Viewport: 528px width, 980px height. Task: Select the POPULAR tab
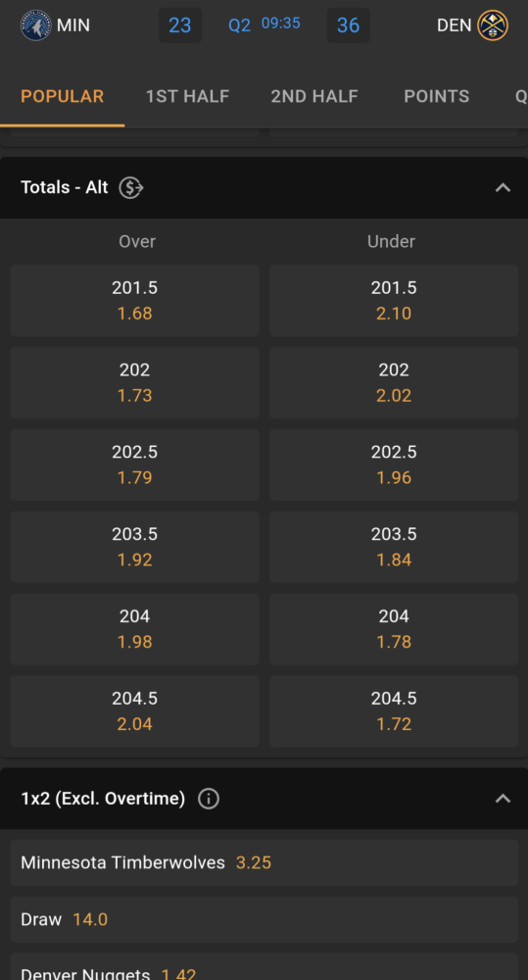62,96
